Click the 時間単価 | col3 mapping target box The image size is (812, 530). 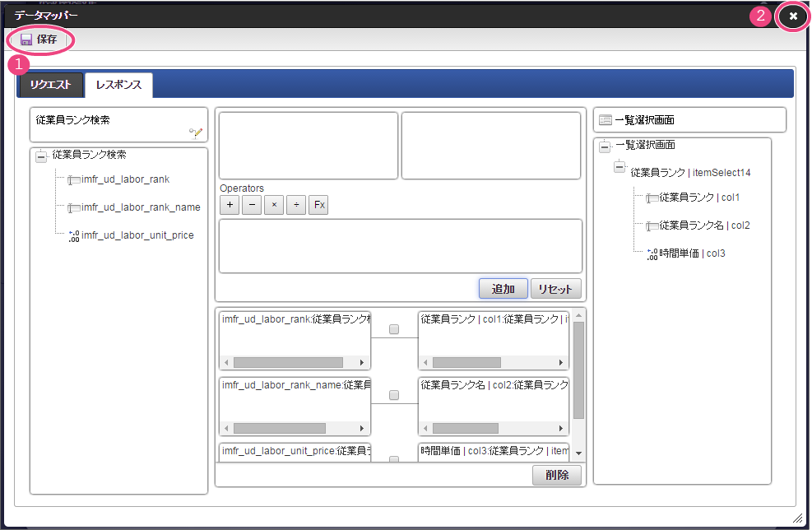tap(494, 452)
